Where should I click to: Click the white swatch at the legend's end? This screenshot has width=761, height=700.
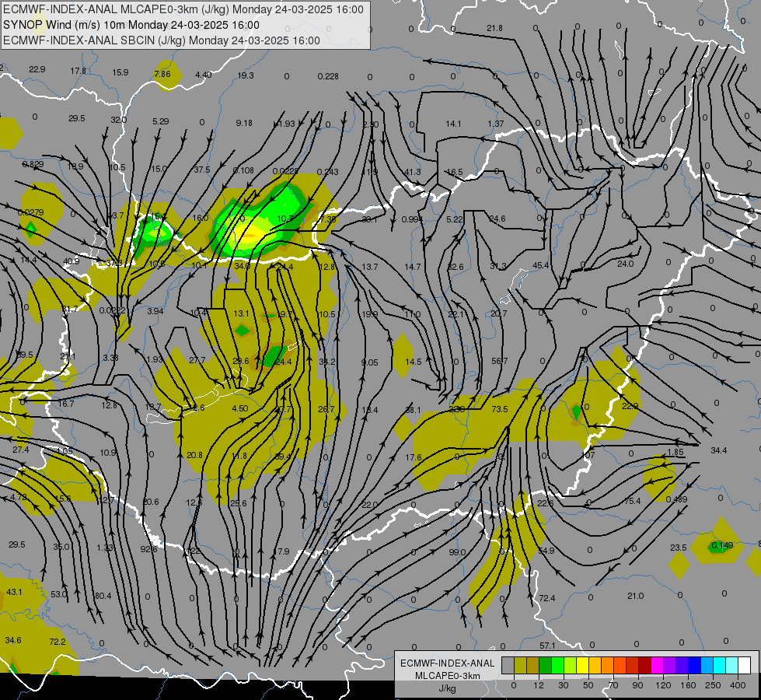745,665
